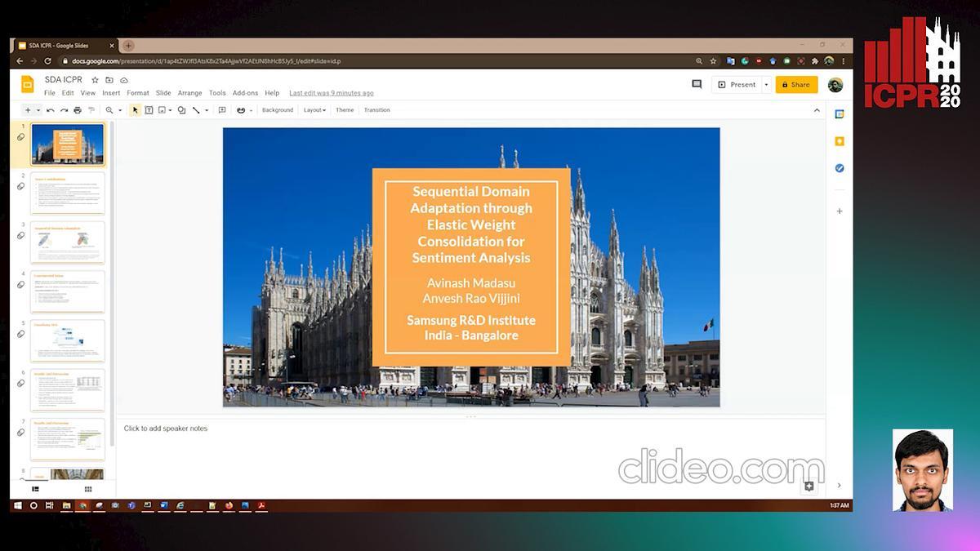The image size is (980, 551).
Task: Select slide 5 thumbnail in filmstrip
Action: tap(68, 341)
